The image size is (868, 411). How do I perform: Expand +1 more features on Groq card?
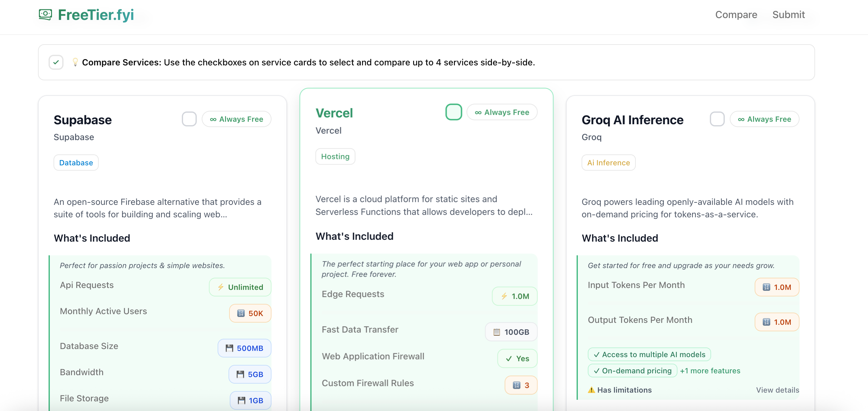click(710, 371)
